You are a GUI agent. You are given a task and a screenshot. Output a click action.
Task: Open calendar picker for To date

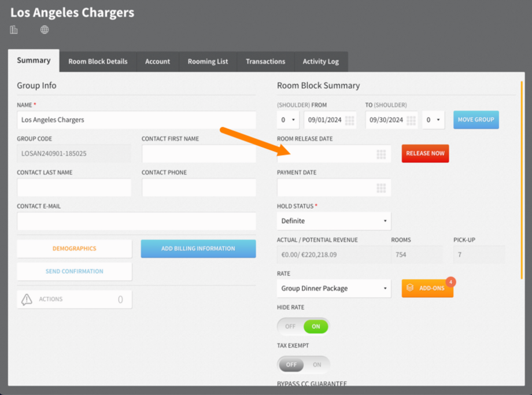(411, 120)
